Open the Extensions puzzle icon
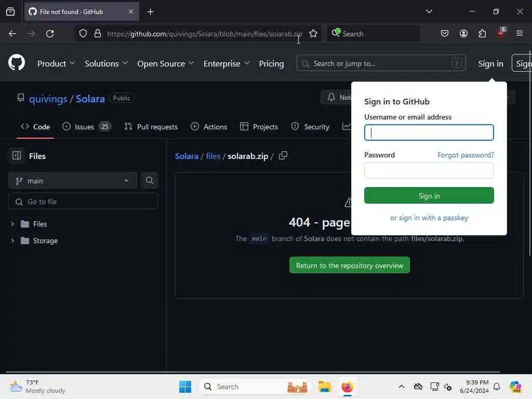The height and width of the screenshot is (399, 532). click(x=482, y=34)
